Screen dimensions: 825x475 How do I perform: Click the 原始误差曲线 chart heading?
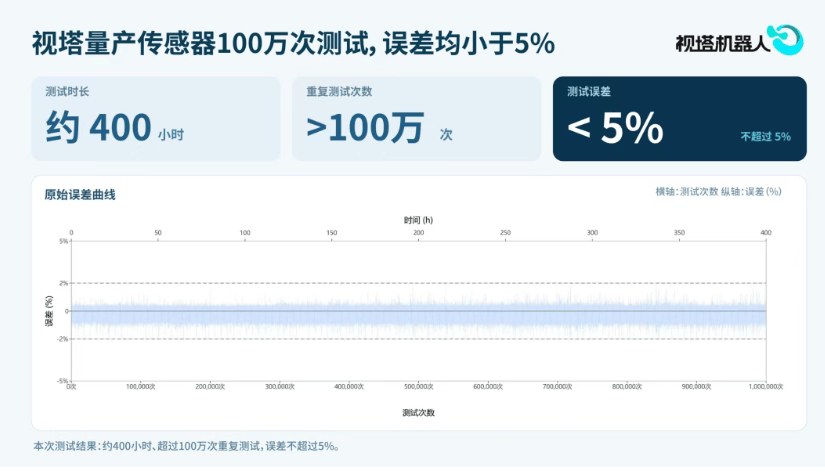[x=80, y=195]
